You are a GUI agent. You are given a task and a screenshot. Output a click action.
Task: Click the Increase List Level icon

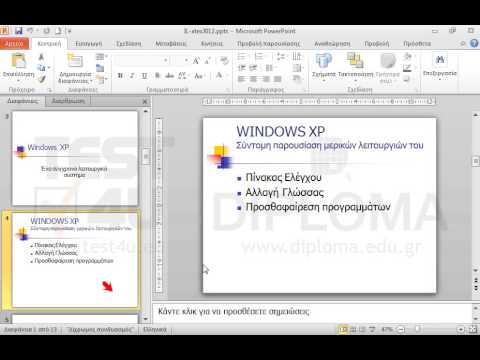pos(253,68)
